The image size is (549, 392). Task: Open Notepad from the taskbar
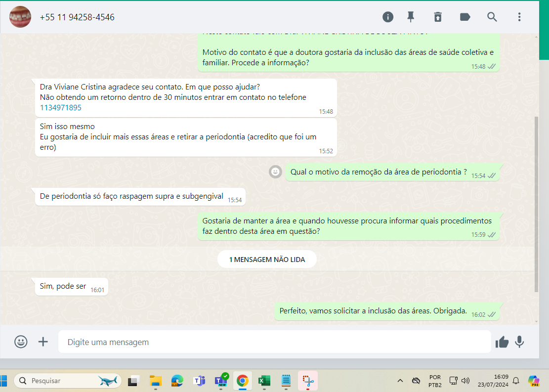(x=286, y=381)
